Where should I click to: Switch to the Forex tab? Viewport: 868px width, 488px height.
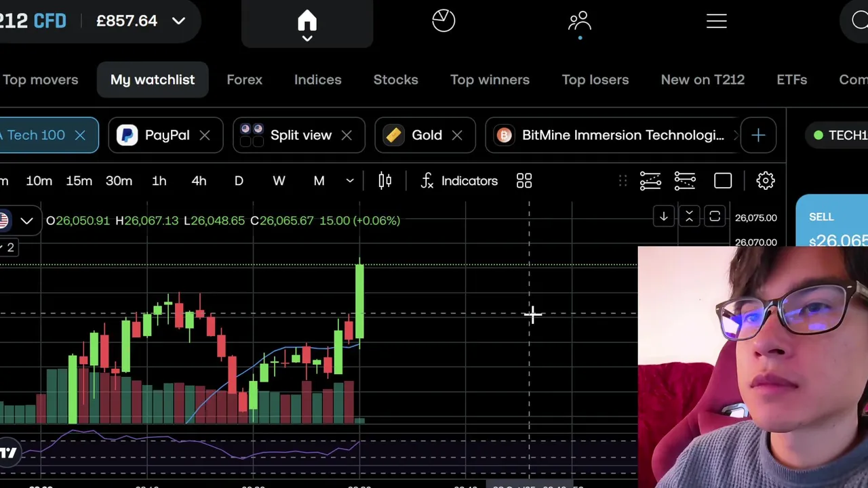[x=244, y=80]
